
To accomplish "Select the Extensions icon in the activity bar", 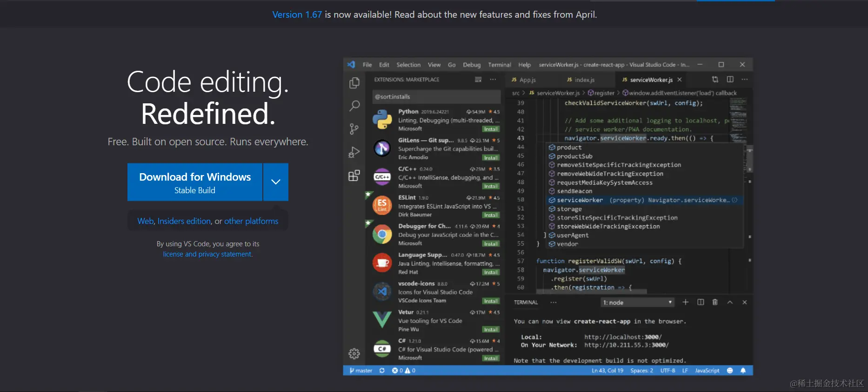I will point(354,176).
